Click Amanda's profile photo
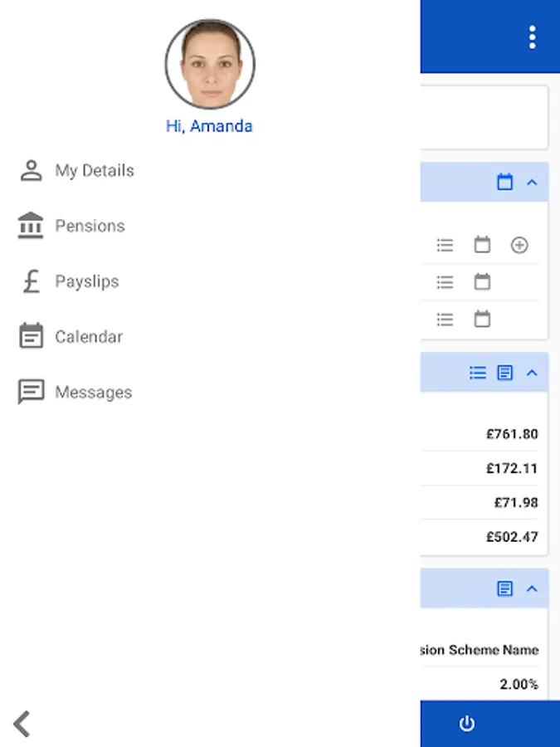 tap(210, 65)
